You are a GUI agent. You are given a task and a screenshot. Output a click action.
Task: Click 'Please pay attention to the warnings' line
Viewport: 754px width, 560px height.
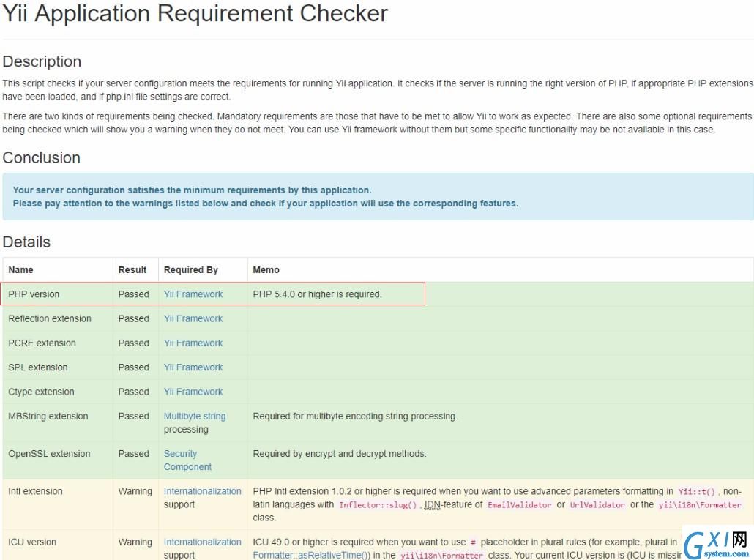pos(266,204)
